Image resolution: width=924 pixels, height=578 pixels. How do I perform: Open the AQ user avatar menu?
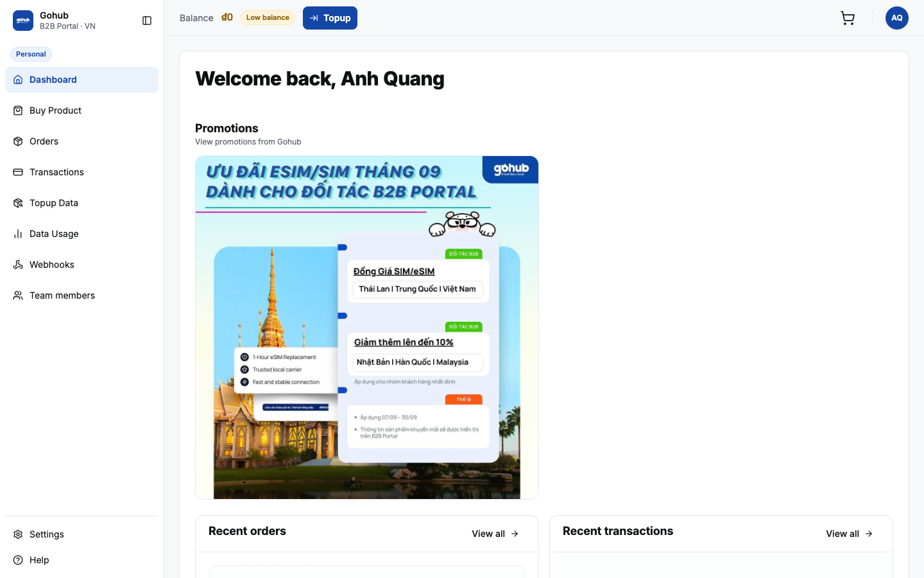[897, 18]
